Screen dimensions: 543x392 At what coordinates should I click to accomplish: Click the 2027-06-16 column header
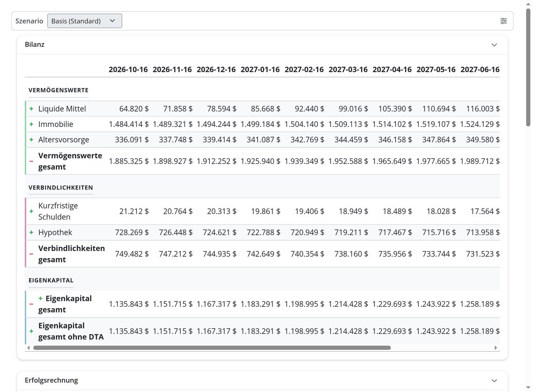pos(480,69)
